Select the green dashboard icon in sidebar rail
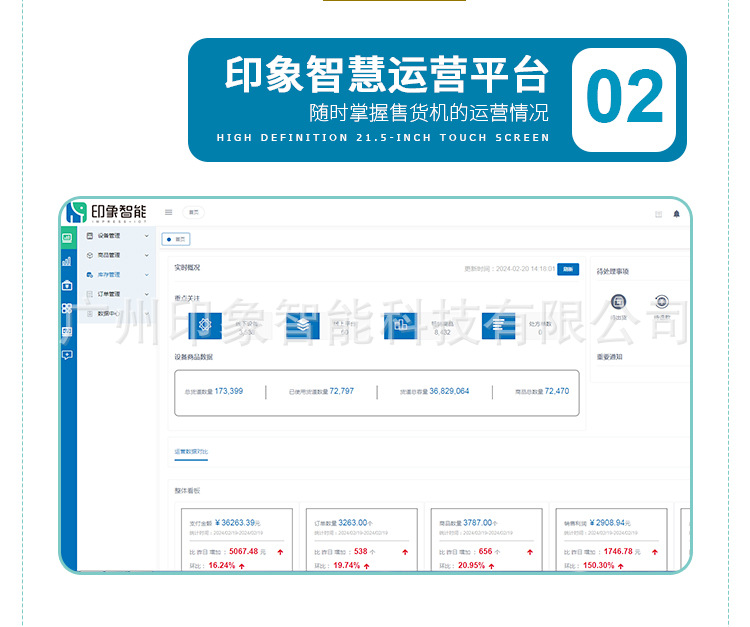The width and height of the screenshot is (750, 627). 67,238
